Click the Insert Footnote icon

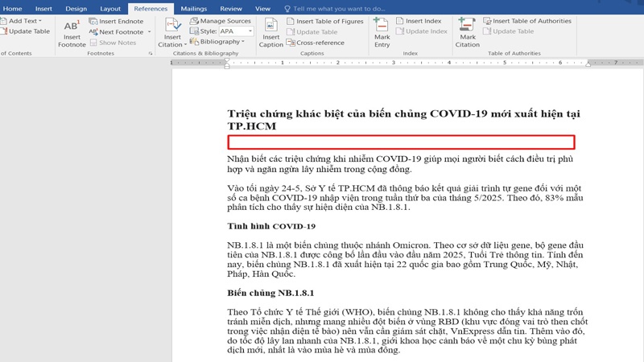[72, 31]
